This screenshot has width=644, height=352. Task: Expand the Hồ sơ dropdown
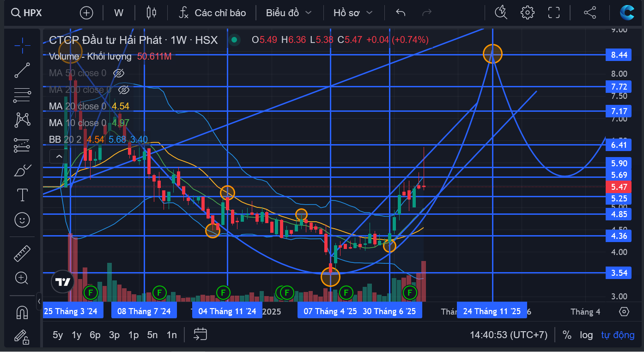click(x=353, y=12)
